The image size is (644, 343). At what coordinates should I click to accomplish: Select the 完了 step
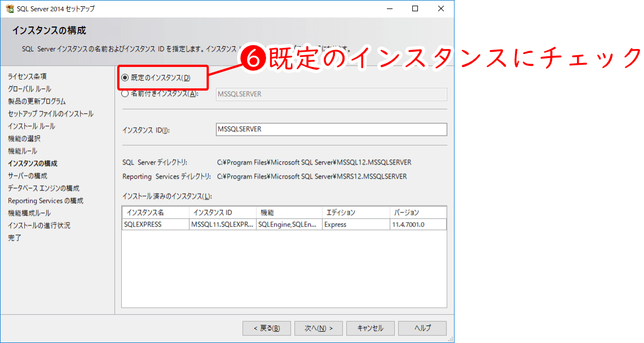(x=14, y=238)
